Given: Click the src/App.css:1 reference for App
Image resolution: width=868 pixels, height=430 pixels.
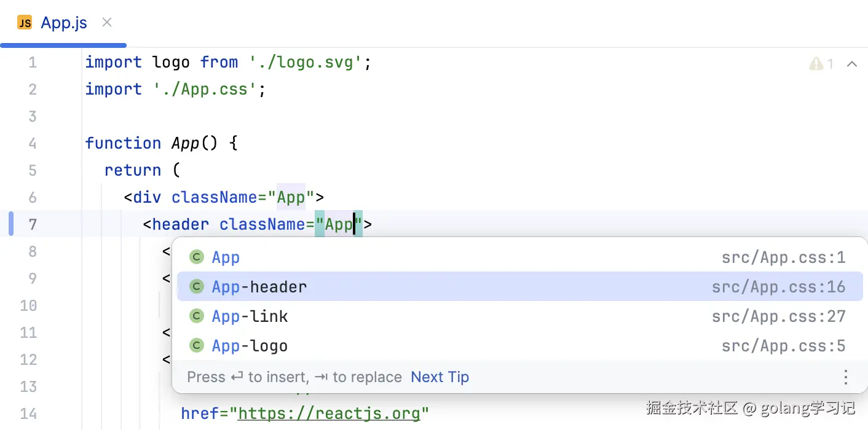Looking at the screenshot, I should (x=784, y=257).
